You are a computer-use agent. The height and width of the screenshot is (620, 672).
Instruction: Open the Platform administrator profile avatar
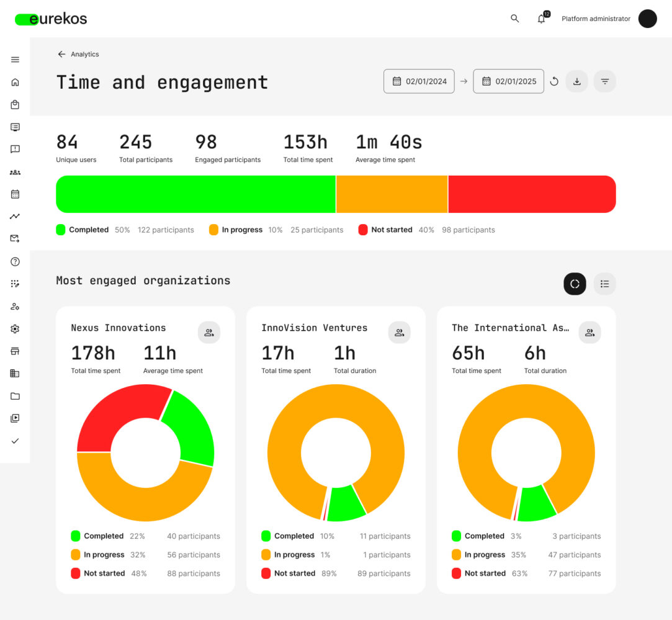[x=647, y=19]
